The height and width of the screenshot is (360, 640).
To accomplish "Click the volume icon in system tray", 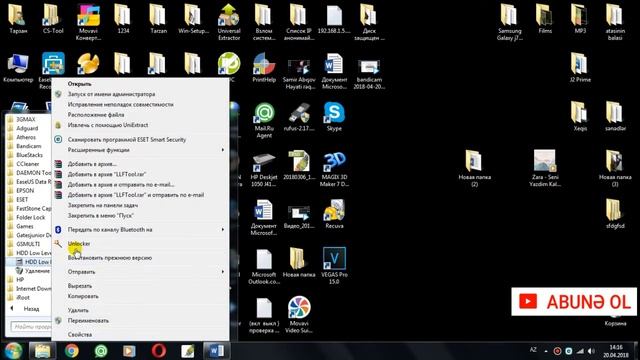I will coord(591,351).
